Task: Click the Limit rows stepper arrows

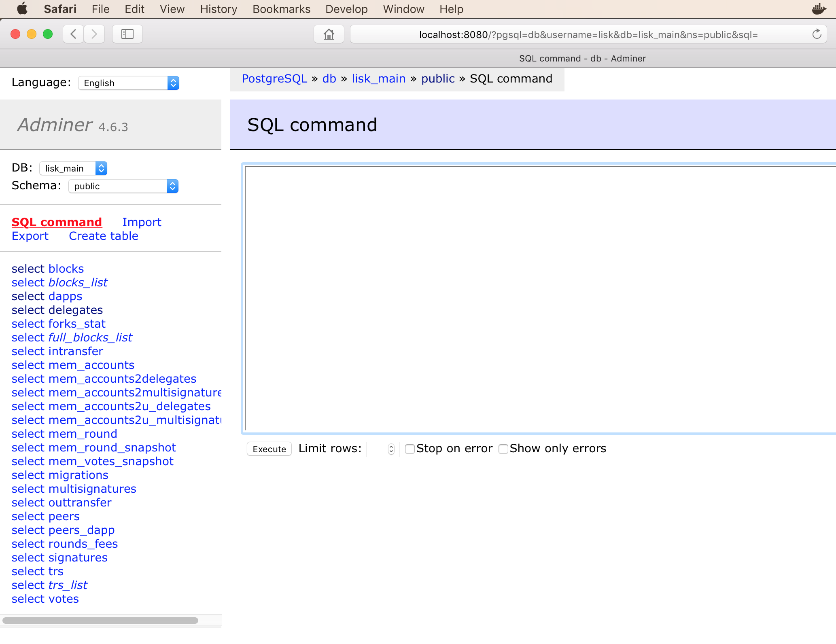Action: [391, 449]
